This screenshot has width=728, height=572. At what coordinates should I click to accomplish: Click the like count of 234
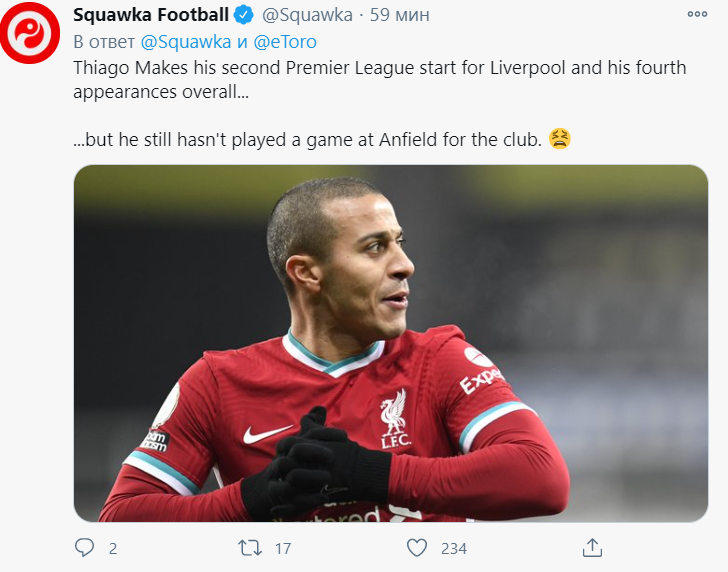453,548
